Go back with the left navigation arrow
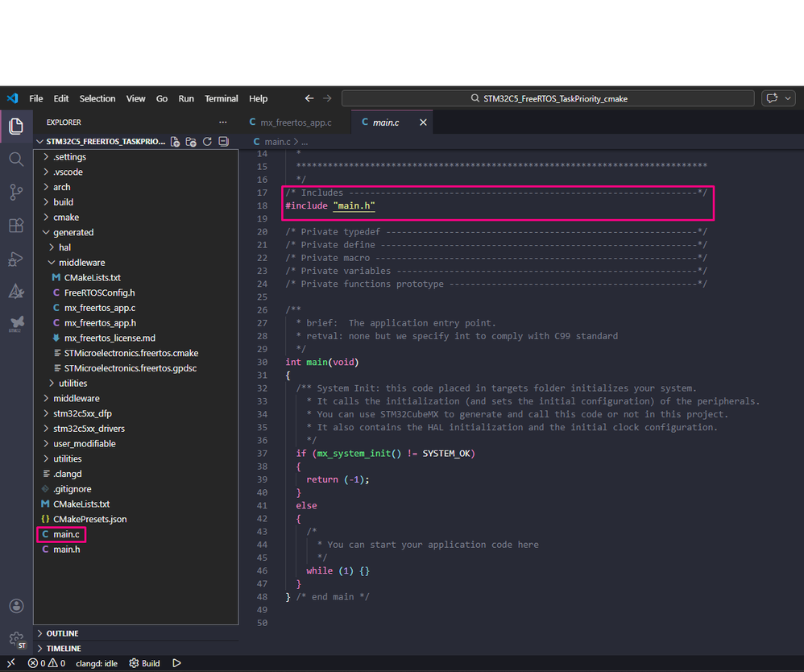Viewport: 804px width, 672px height. 309,98
